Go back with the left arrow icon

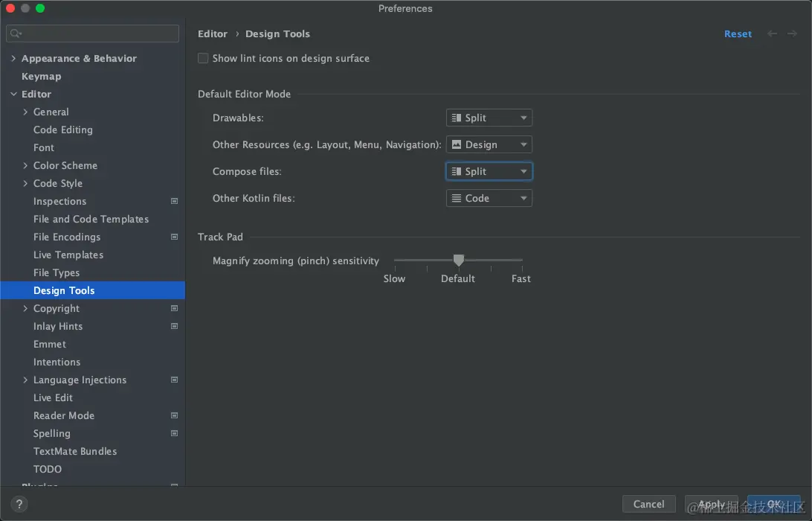[x=772, y=33]
